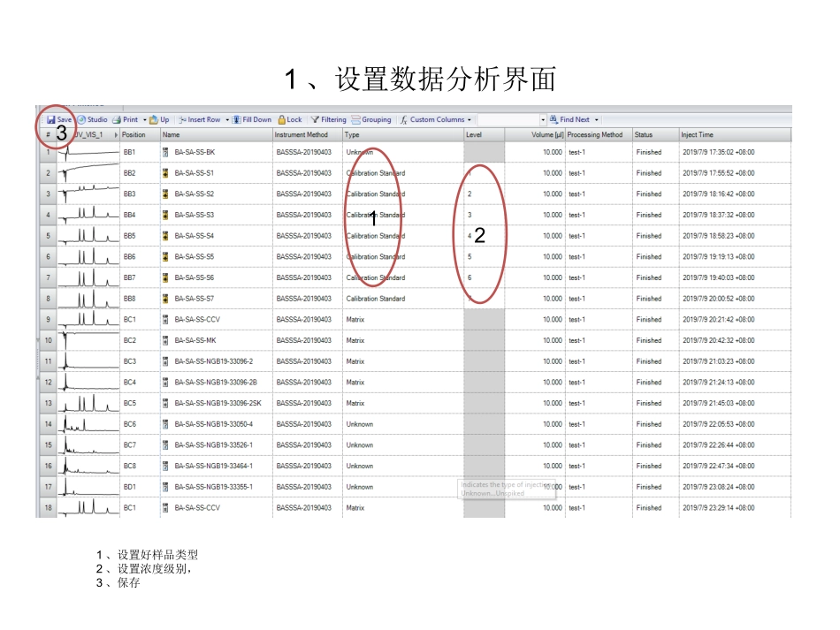Click standard icon beside BA-SA-SS-S5
840x630 pixels.
coord(165,257)
